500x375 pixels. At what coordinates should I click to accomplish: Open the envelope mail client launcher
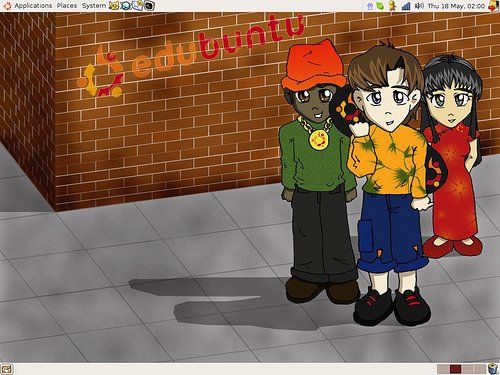pyautogui.click(x=137, y=6)
